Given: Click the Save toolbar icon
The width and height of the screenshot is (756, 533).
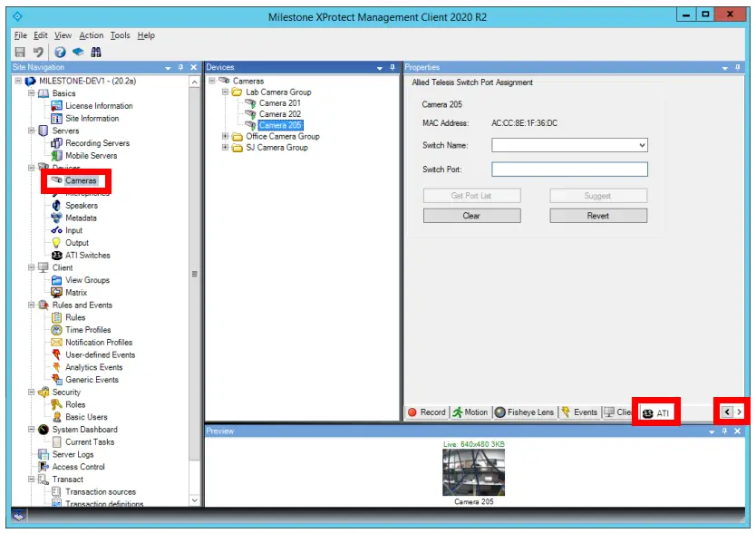Looking at the screenshot, I should click(x=20, y=52).
